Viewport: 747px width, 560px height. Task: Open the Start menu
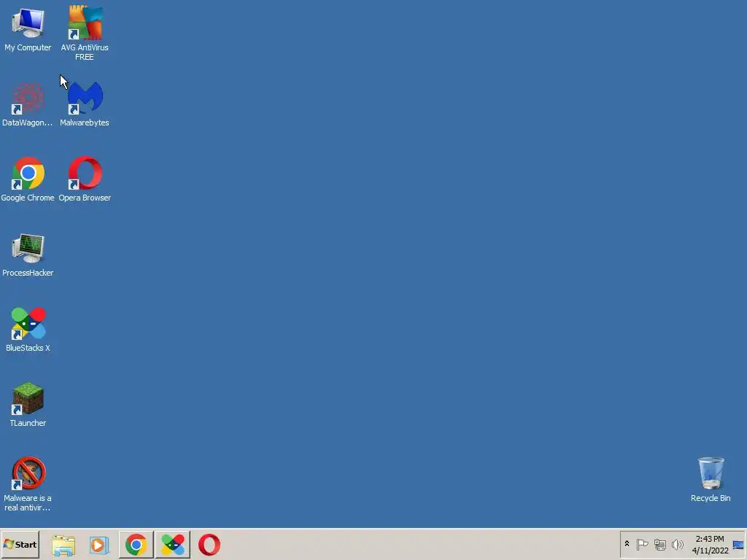point(20,544)
